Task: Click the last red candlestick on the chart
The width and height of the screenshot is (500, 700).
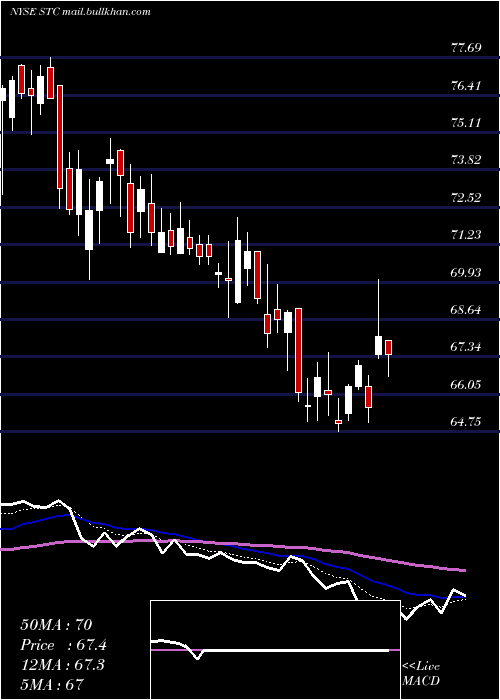Action: [x=388, y=347]
